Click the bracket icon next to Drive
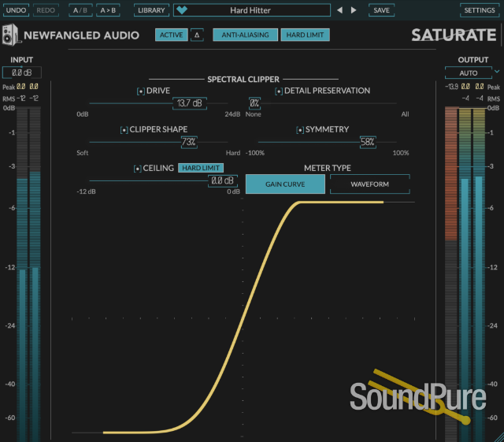Image resolution: width=504 pixels, height=442 pixels. tap(140, 91)
